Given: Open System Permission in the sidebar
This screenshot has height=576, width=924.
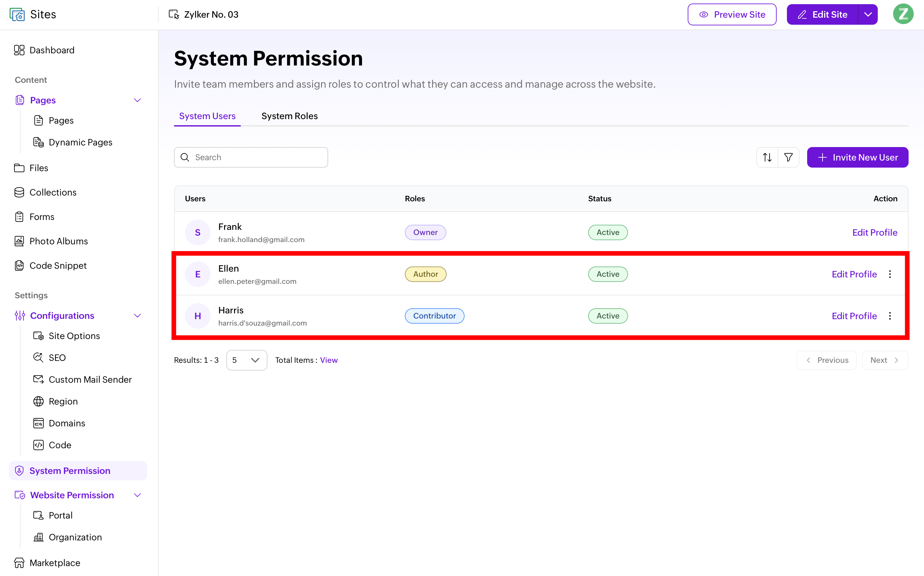Looking at the screenshot, I should [x=78, y=470].
